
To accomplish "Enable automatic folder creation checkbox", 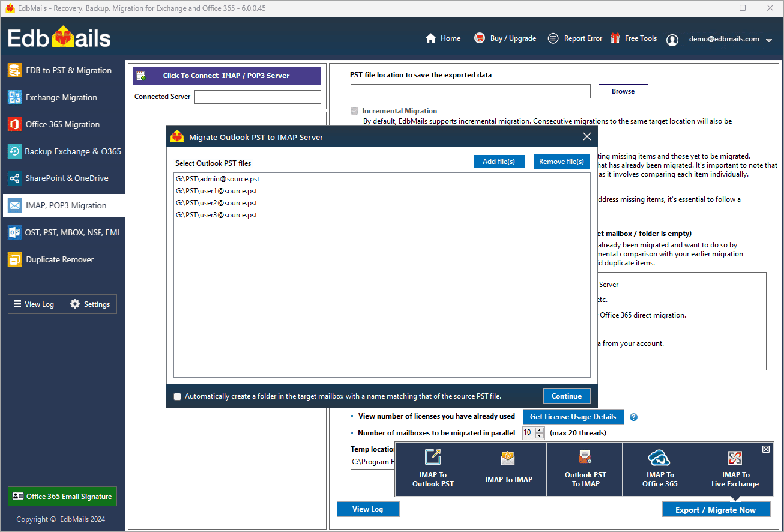I will click(177, 396).
